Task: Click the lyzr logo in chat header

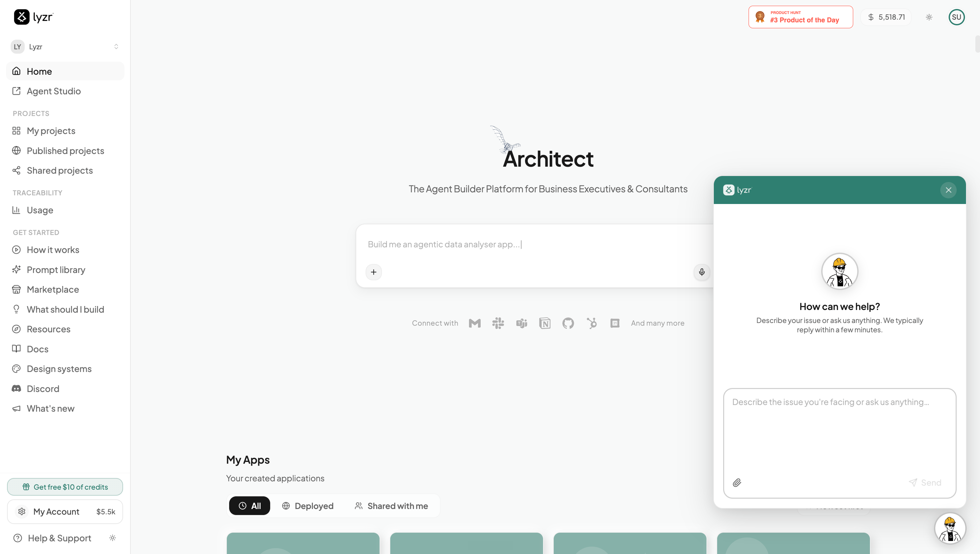Action: (738, 190)
